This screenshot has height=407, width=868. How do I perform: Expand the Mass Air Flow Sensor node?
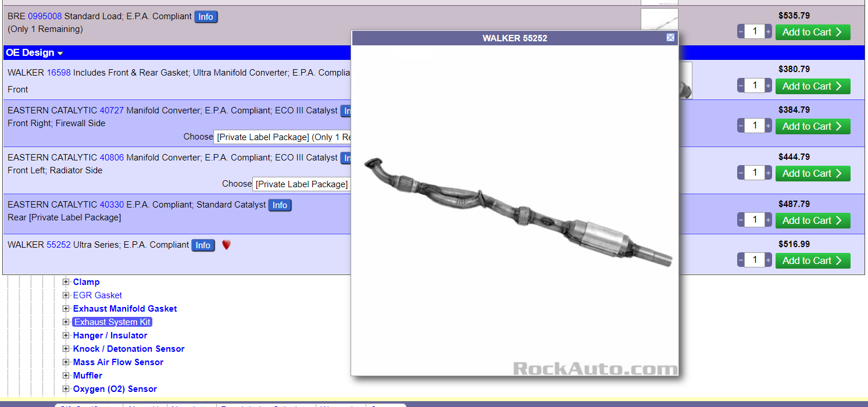pos(66,362)
